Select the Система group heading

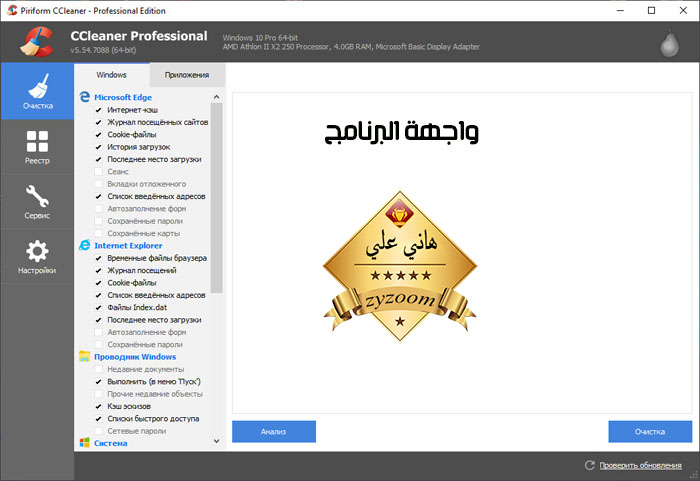[111, 443]
